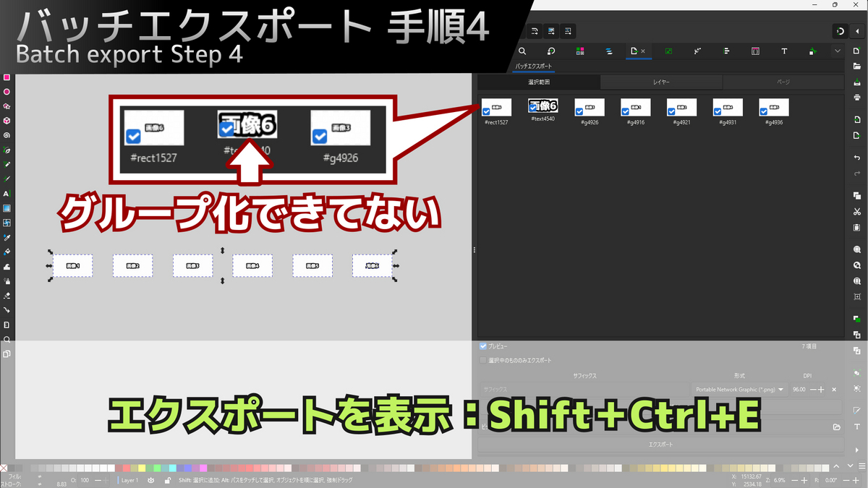Image resolution: width=868 pixels, height=488 pixels.
Task: Switch to the ページ tab
Action: click(x=782, y=82)
